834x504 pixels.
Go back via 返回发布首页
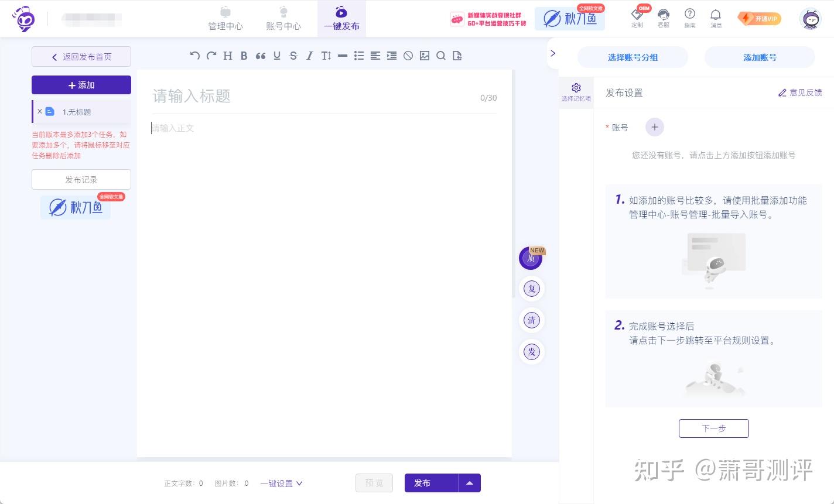click(81, 57)
